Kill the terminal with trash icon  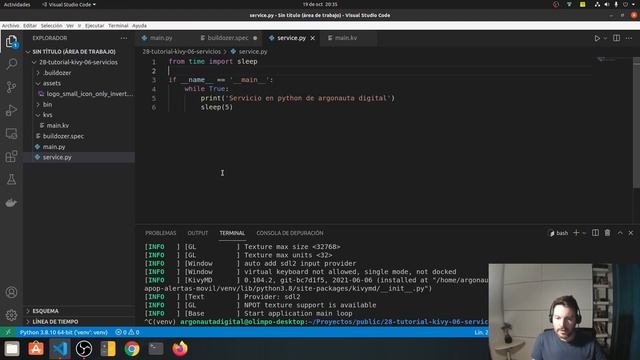click(x=607, y=233)
